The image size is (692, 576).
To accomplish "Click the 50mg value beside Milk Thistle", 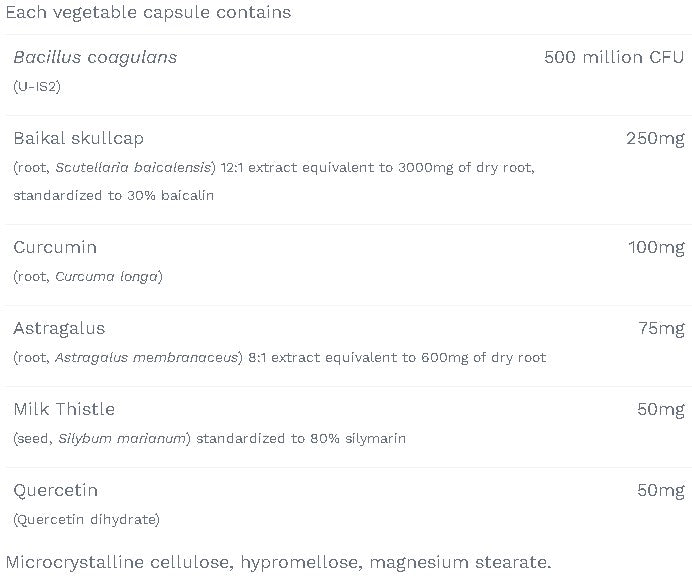I will [660, 409].
